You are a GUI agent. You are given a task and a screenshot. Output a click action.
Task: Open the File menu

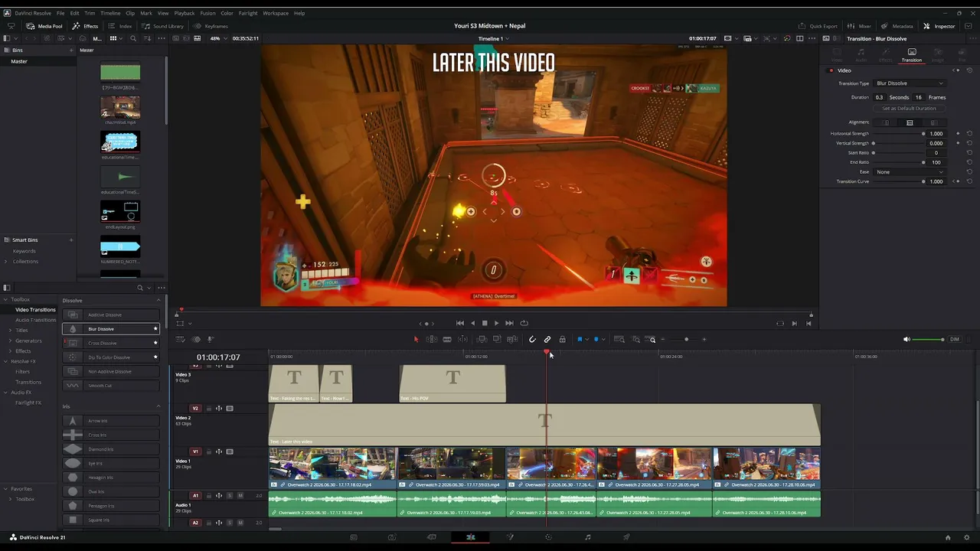tap(60, 13)
